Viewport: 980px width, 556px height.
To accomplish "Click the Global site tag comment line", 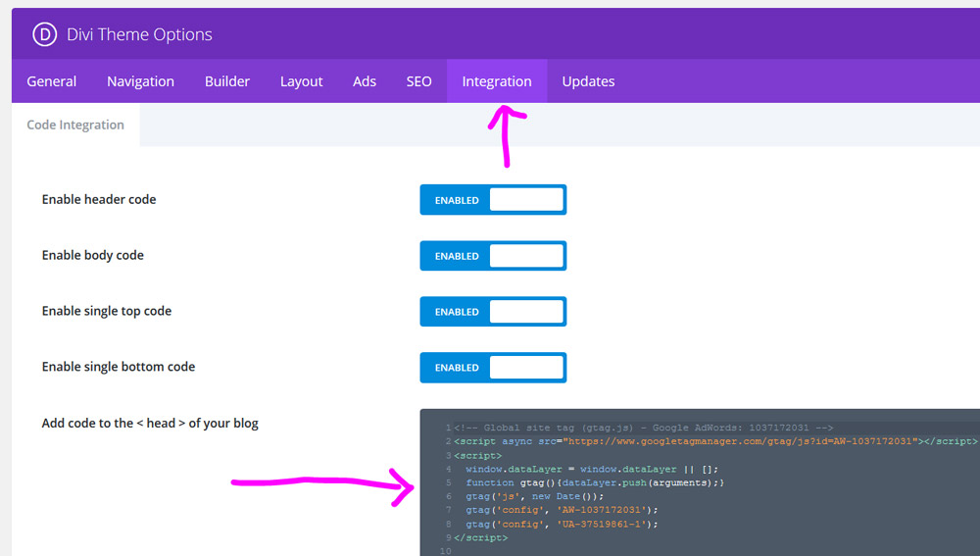I will click(x=643, y=428).
